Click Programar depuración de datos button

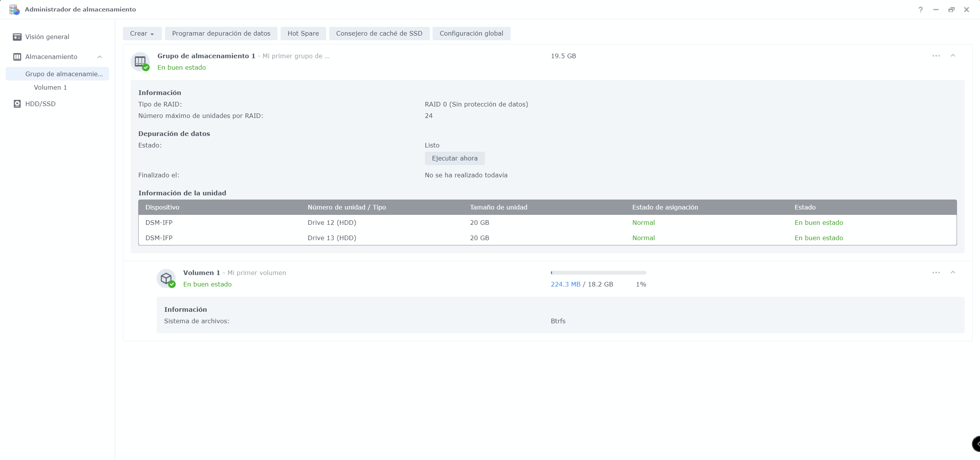click(x=221, y=34)
